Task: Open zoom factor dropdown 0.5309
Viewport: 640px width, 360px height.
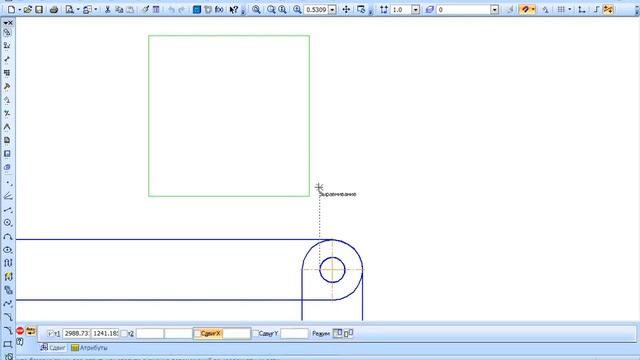Action: 332,9
